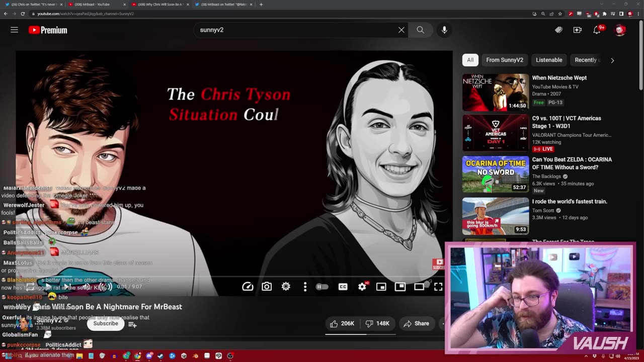644x362 pixels.
Task: Click the youtube.com address bar
Action: click(282, 14)
